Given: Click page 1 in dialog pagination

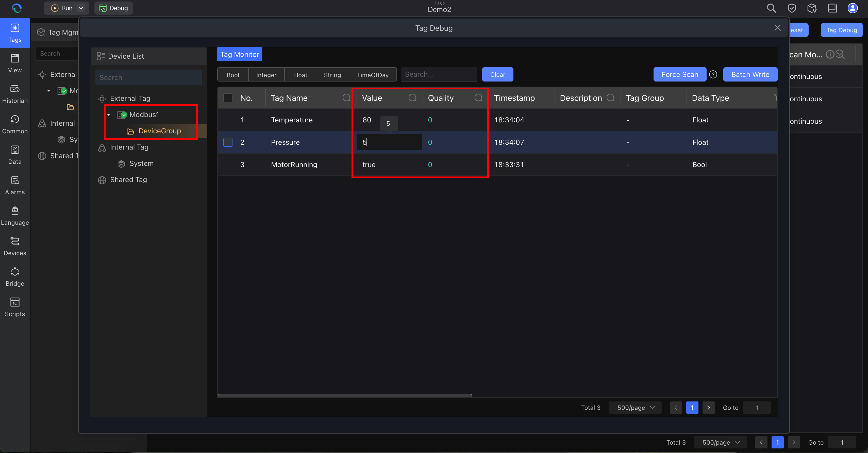Looking at the screenshot, I should click(x=692, y=408).
